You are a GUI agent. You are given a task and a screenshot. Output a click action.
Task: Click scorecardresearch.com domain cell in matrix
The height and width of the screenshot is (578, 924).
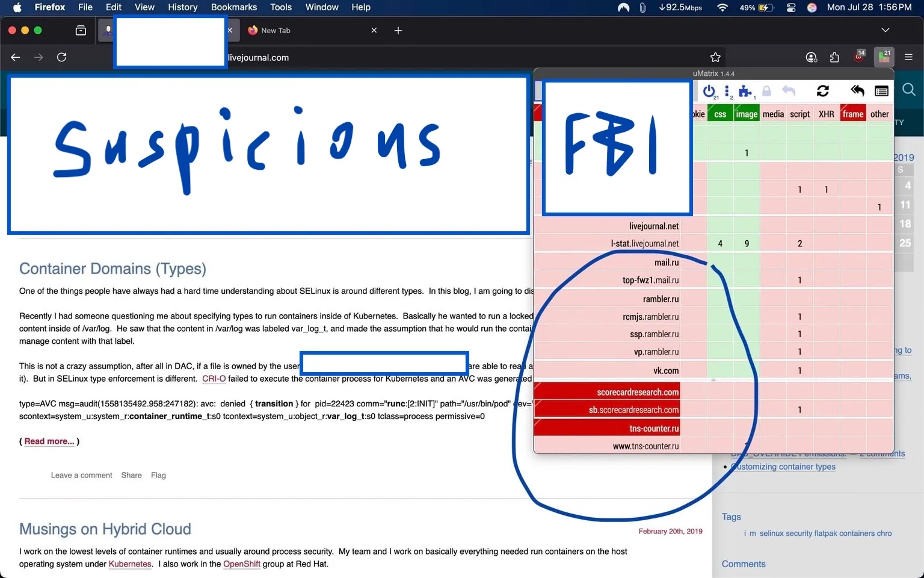click(x=637, y=392)
